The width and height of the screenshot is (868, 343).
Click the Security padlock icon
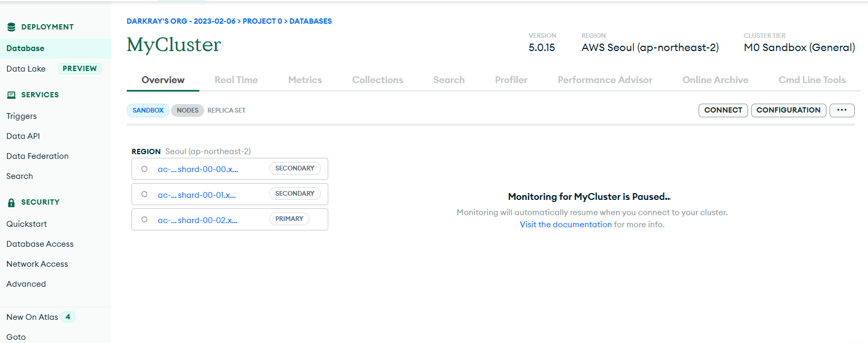(x=11, y=203)
